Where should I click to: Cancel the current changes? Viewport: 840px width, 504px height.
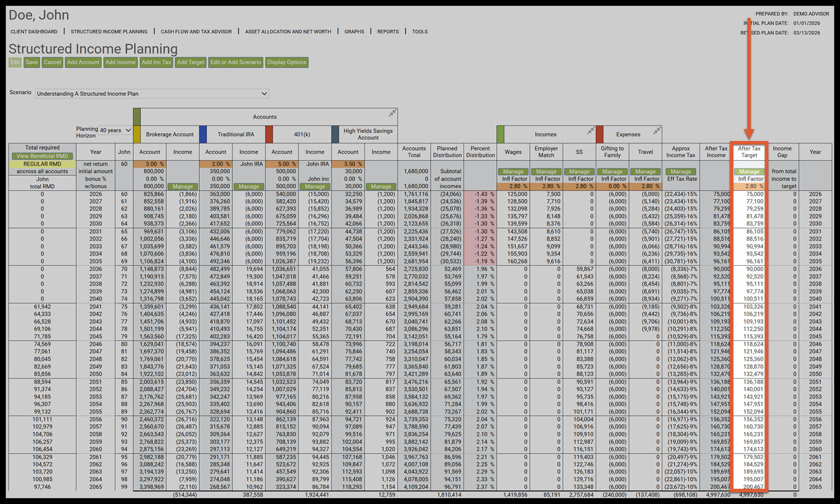click(x=52, y=62)
